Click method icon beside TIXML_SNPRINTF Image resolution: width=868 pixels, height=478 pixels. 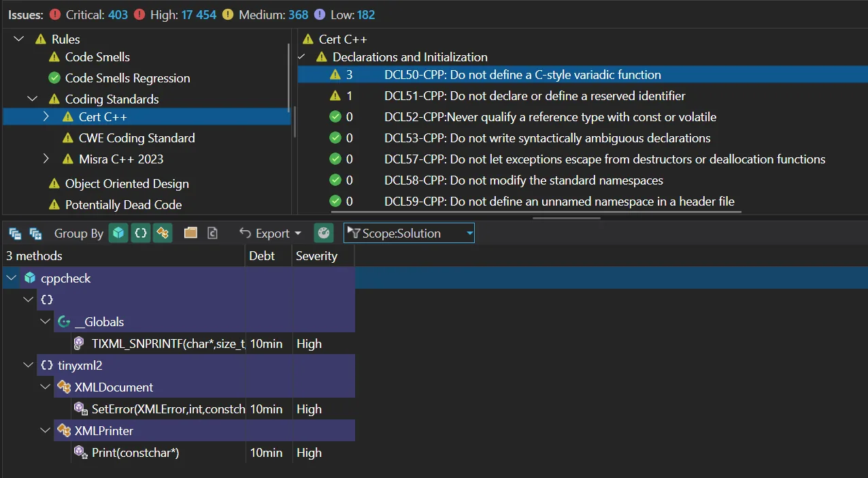(x=80, y=343)
